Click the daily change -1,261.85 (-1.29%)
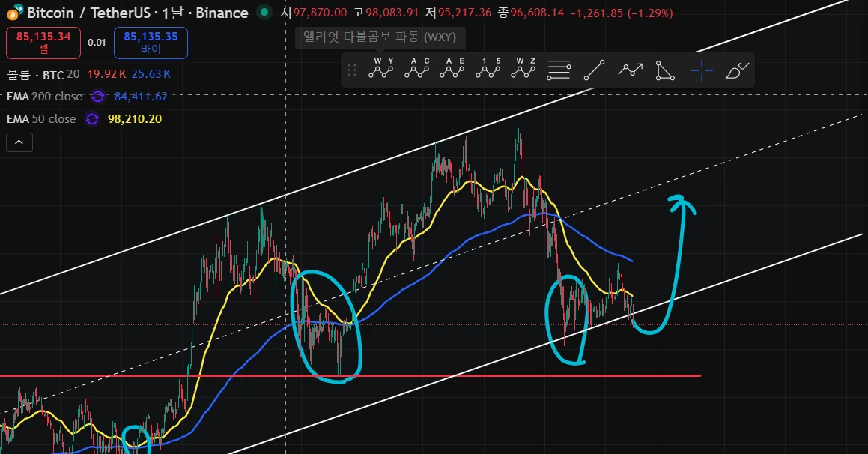868x454 pixels. coord(621,13)
